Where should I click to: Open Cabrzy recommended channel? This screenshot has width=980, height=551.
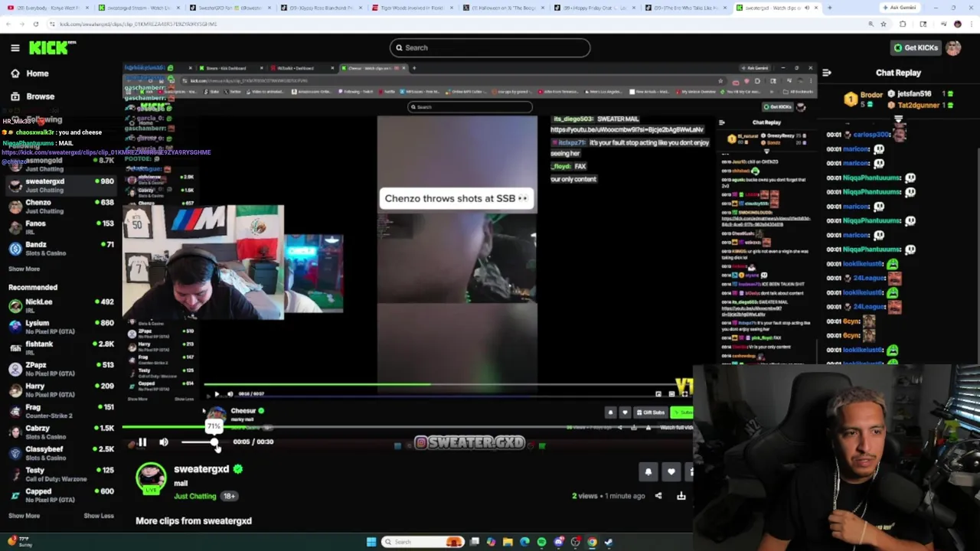coord(61,432)
